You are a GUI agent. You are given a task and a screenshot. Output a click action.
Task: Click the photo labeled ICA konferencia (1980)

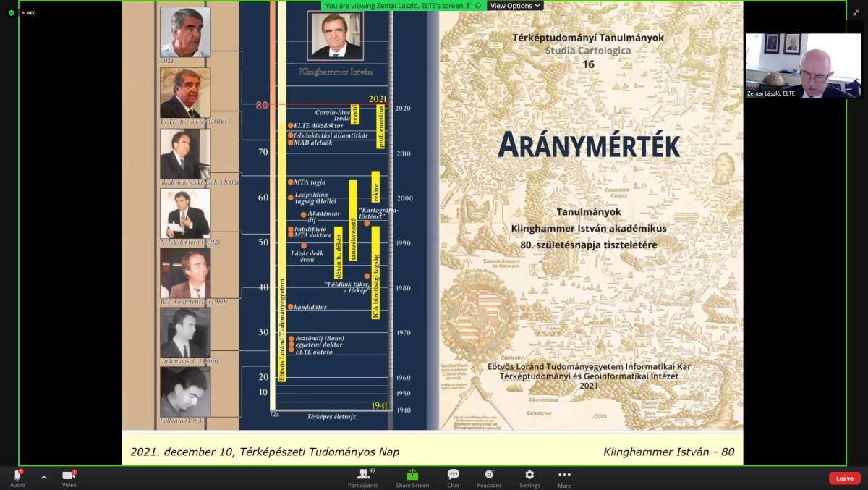point(185,273)
